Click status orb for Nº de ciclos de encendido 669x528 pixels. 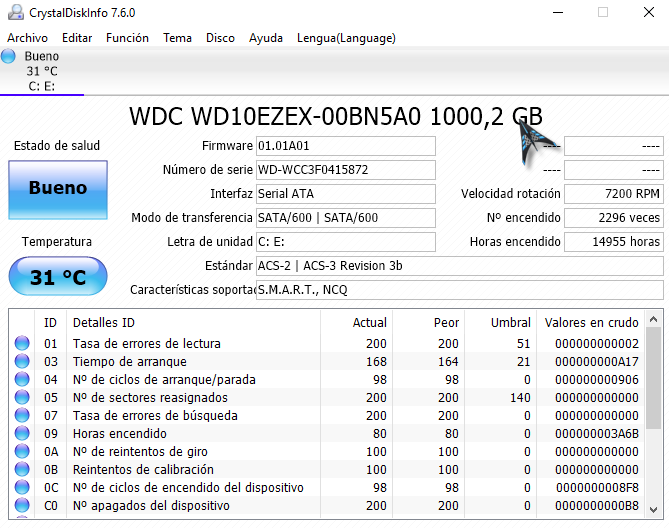point(22,487)
